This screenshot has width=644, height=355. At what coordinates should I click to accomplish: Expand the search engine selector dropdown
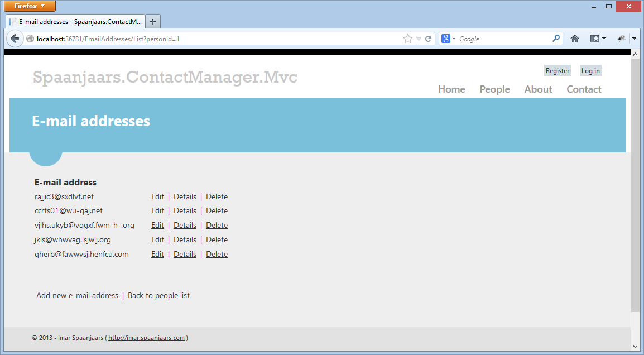tap(449, 39)
